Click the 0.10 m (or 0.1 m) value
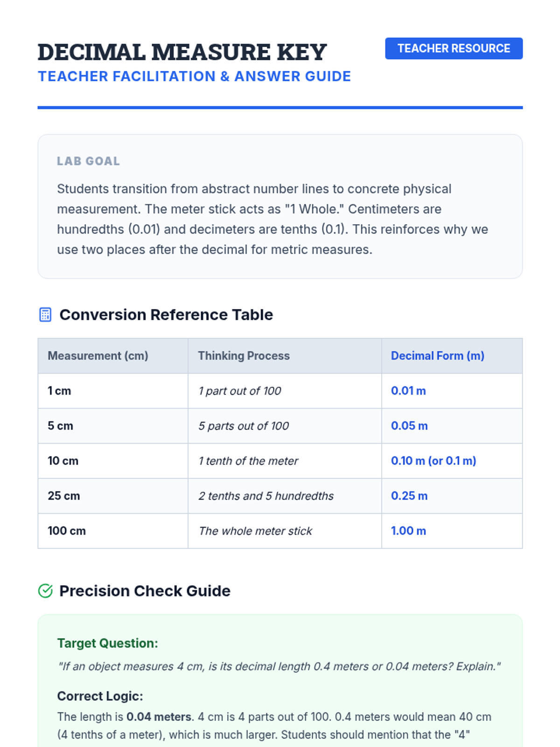560x747 pixels. coord(434,461)
